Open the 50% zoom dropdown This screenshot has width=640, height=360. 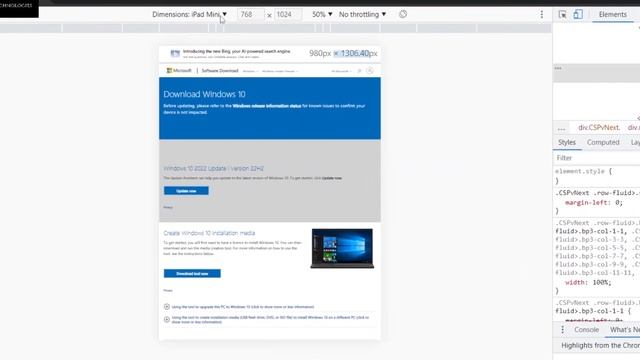click(322, 14)
